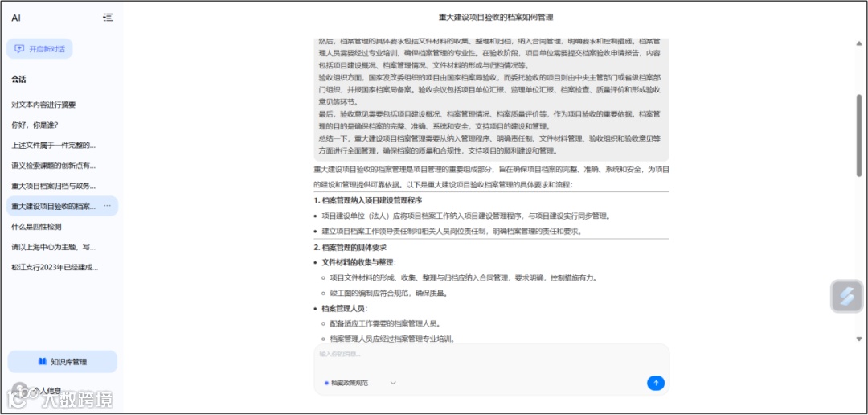Open more options for the selected conversation
Screen dimensions: 868x415
(108, 206)
